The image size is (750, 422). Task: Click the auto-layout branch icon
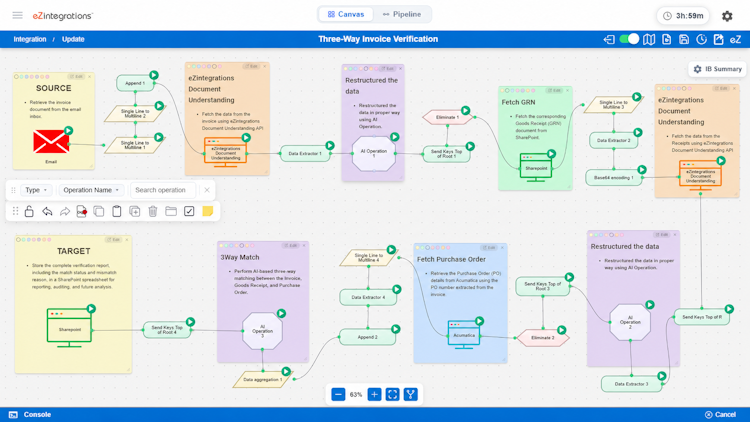point(410,394)
